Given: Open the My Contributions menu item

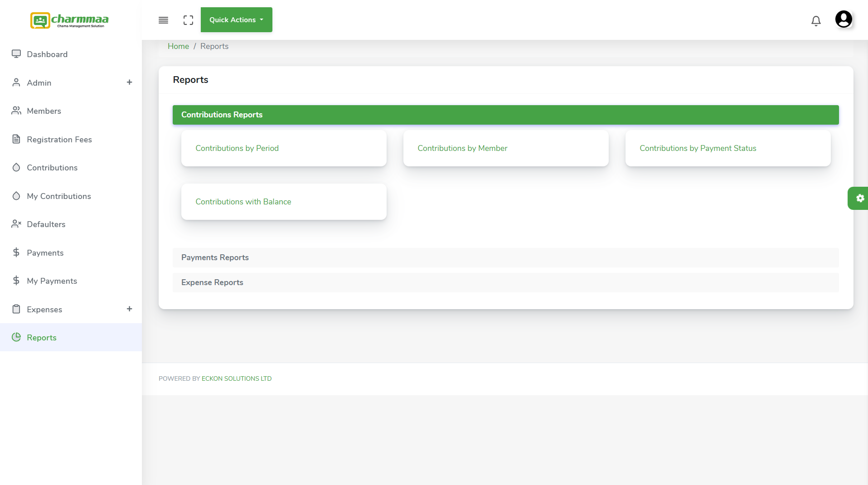Looking at the screenshot, I should pyautogui.click(x=71, y=196).
